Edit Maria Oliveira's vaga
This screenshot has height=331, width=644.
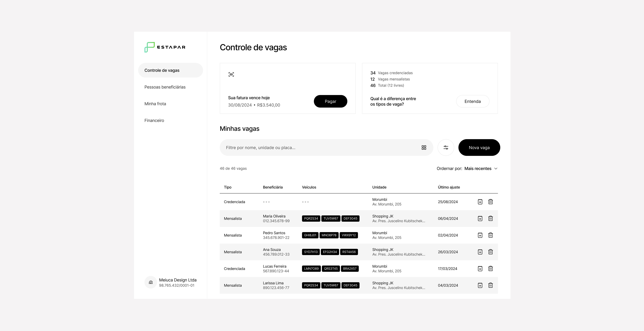pyautogui.click(x=480, y=218)
